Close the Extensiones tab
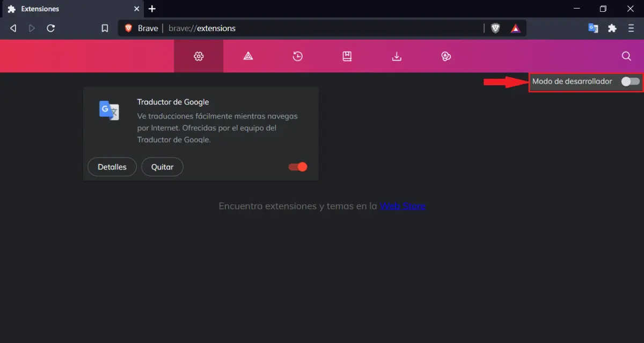Viewport: 644px width, 343px height. [x=136, y=9]
